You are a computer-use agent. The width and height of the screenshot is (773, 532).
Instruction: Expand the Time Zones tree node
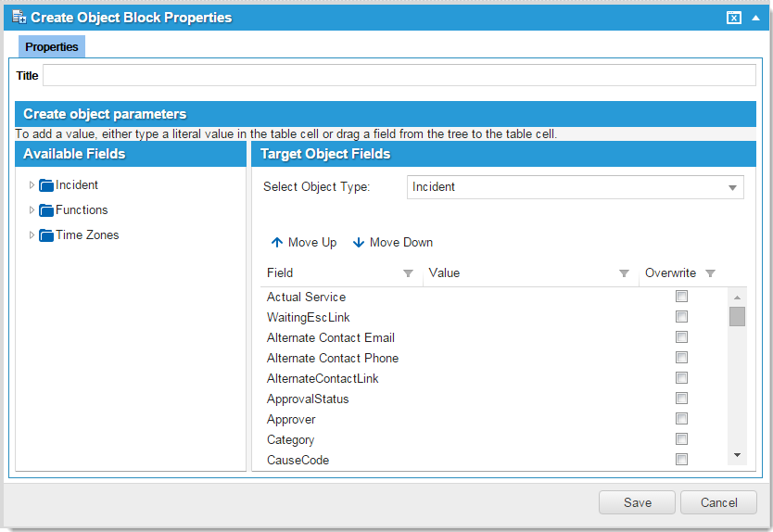(32, 235)
